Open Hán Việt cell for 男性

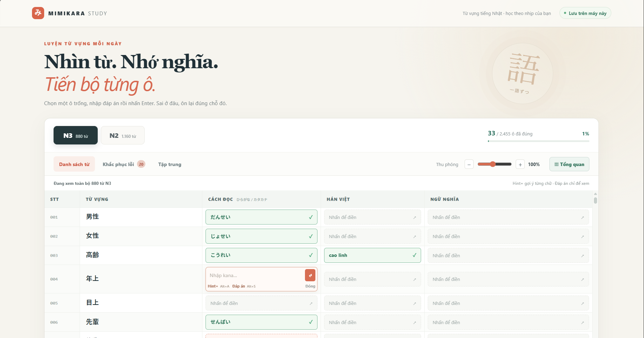(x=372, y=217)
